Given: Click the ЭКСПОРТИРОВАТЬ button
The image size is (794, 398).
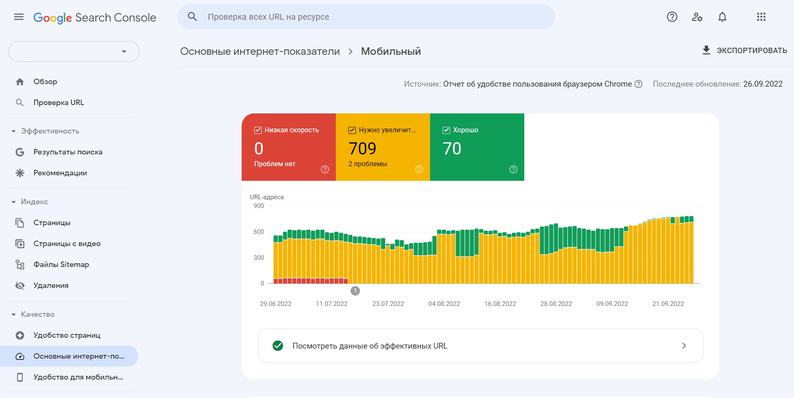Looking at the screenshot, I should click(x=744, y=51).
